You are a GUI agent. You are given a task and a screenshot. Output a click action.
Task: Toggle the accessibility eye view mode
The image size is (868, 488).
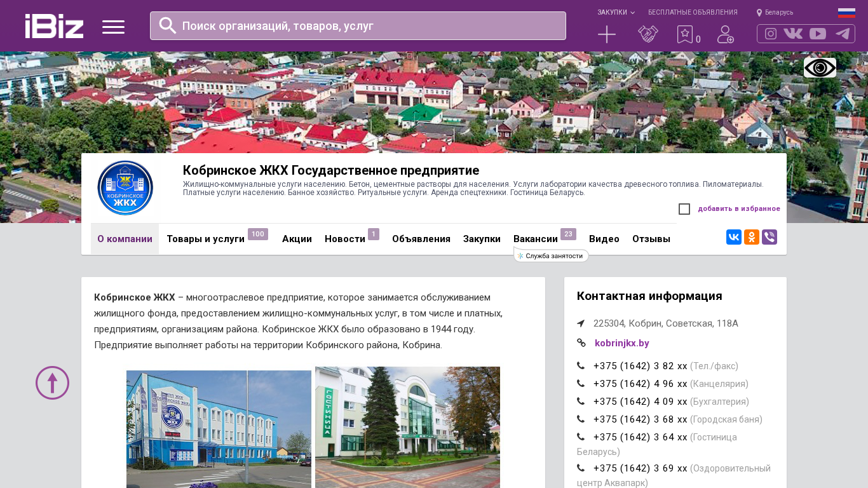coord(820,67)
